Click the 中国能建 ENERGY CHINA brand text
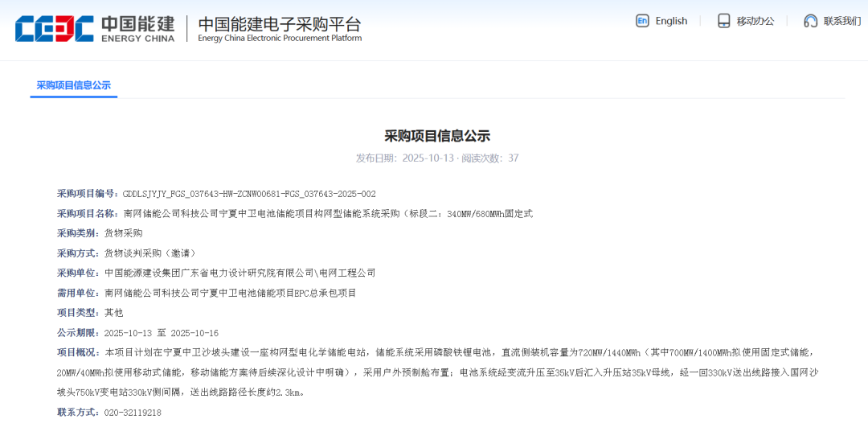The width and height of the screenshot is (868, 448). tap(137, 28)
